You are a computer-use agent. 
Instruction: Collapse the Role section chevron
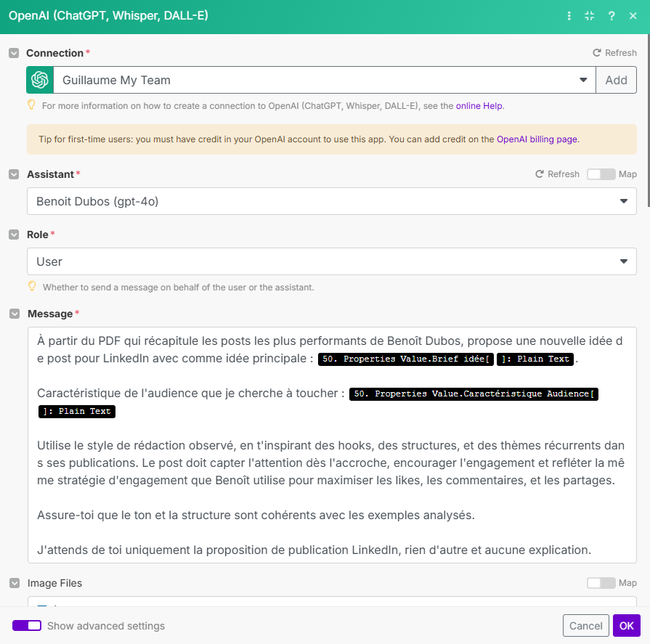pyautogui.click(x=14, y=235)
